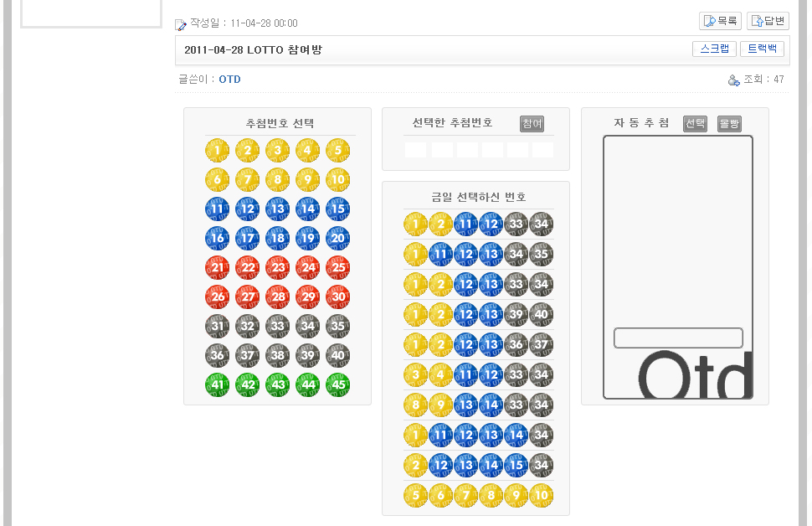
Task: Click first empty selected-number slot
Action: [x=415, y=150]
